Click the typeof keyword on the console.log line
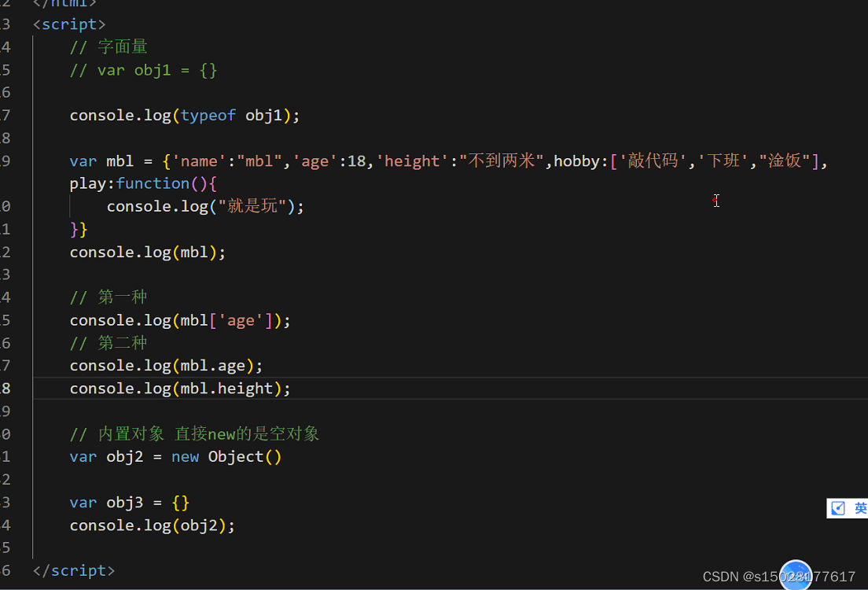Viewport: 868px width, 590px height. pos(208,115)
